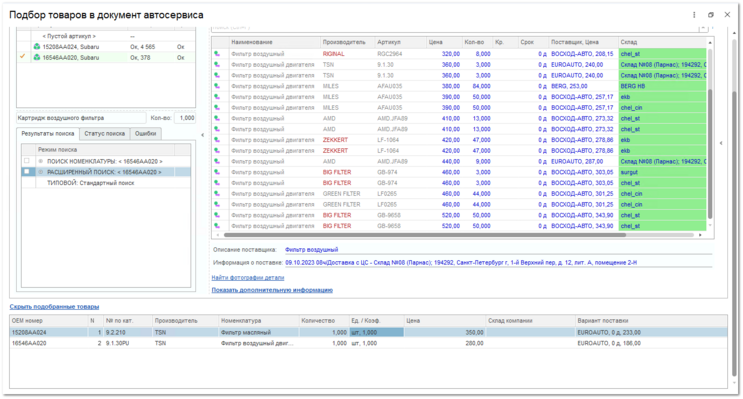The width and height of the screenshot is (743, 399).
Task: Click the Склад column header
Action: click(662, 42)
